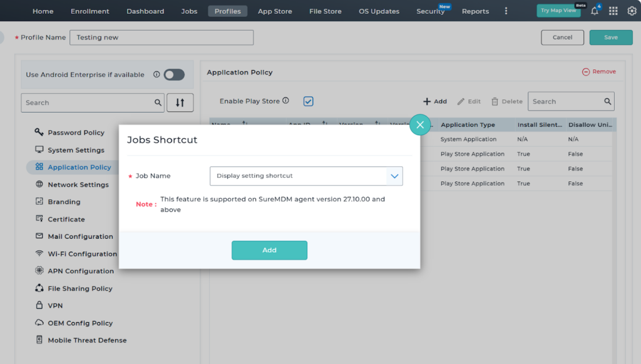Go to the App Store tab

[x=275, y=11]
